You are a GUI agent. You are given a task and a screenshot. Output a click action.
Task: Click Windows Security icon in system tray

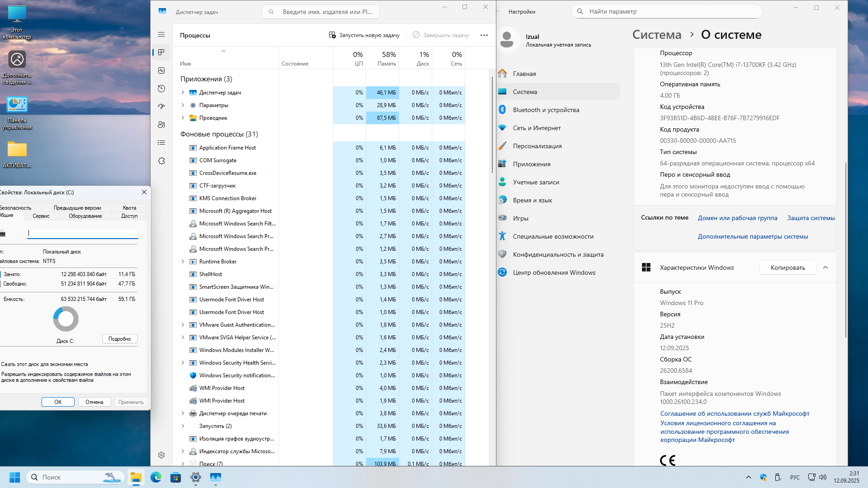763,477
